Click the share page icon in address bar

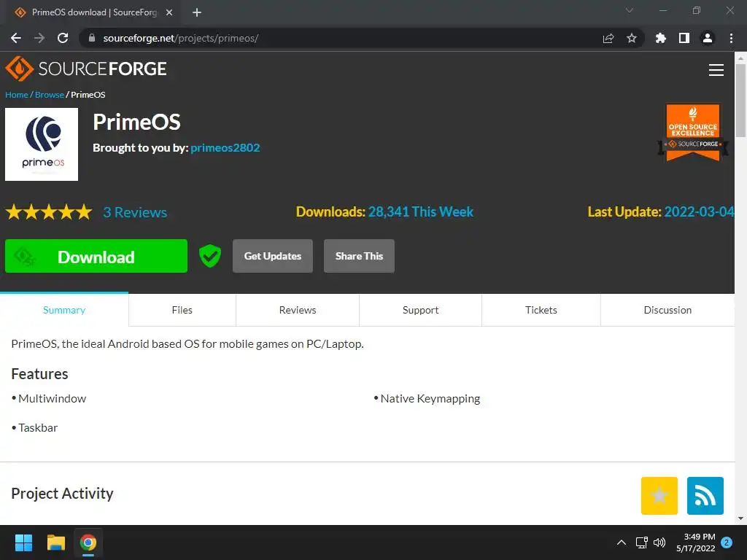[x=608, y=38]
